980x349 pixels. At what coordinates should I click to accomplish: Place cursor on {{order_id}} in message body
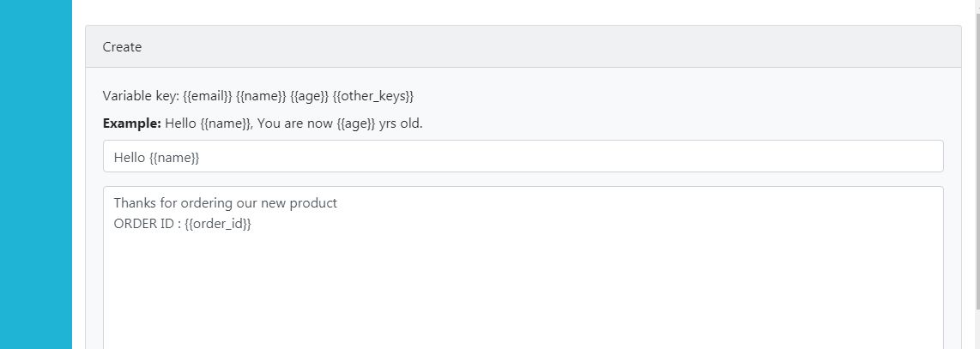coord(218,224)
